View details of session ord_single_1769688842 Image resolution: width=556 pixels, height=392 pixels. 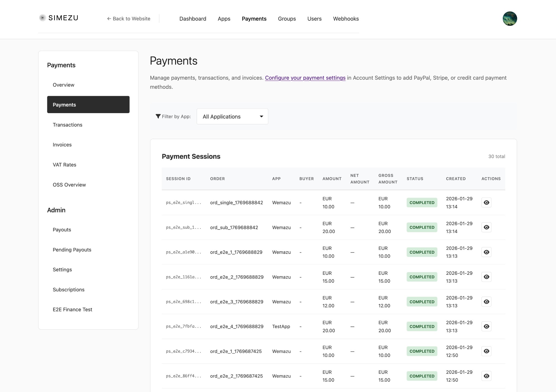click(486, 202)
